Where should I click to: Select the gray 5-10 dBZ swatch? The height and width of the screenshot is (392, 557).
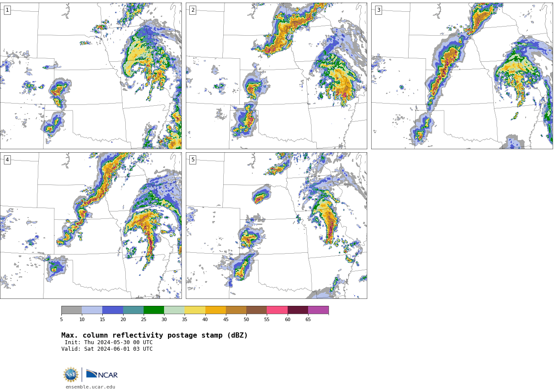coord(71,310)
